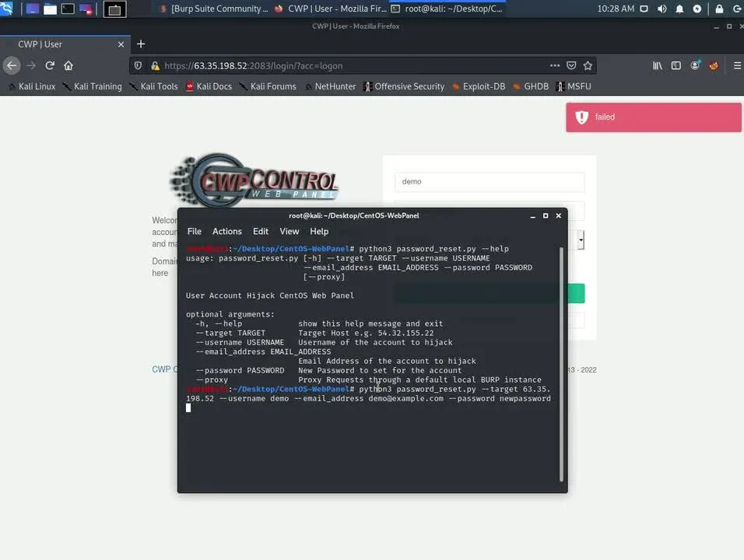The image size is (744, 560).
Task: Close the root@kali terminal window
Action: (x=559, y=215)
